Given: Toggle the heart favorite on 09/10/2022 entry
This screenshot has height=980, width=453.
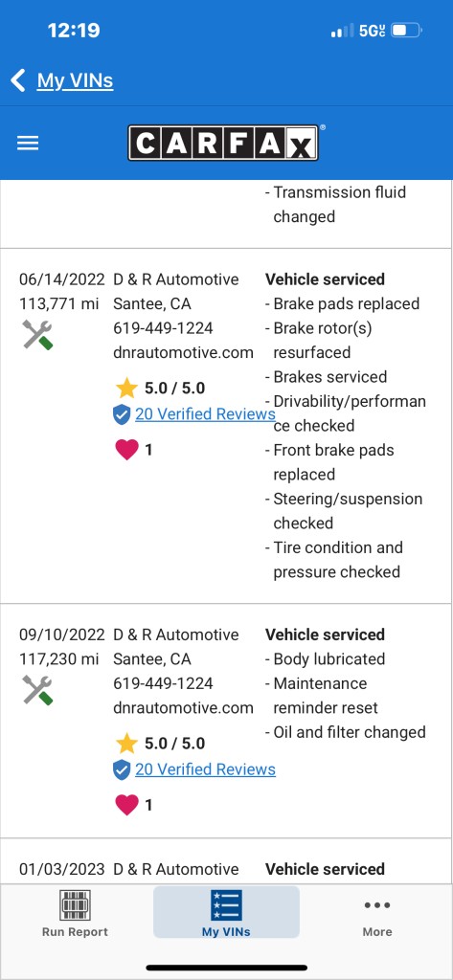Looking at the screenshot, I should (126, 804).
